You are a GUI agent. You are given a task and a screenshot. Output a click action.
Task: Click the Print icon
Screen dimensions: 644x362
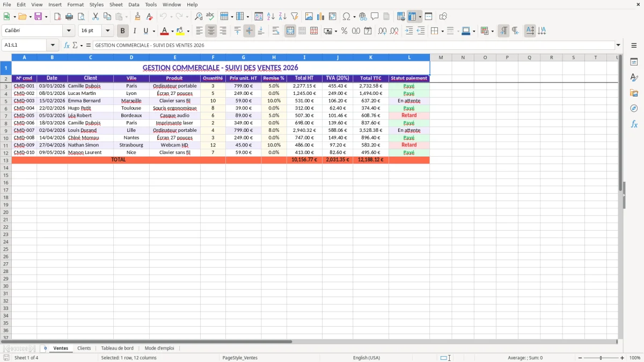[69, 17]
